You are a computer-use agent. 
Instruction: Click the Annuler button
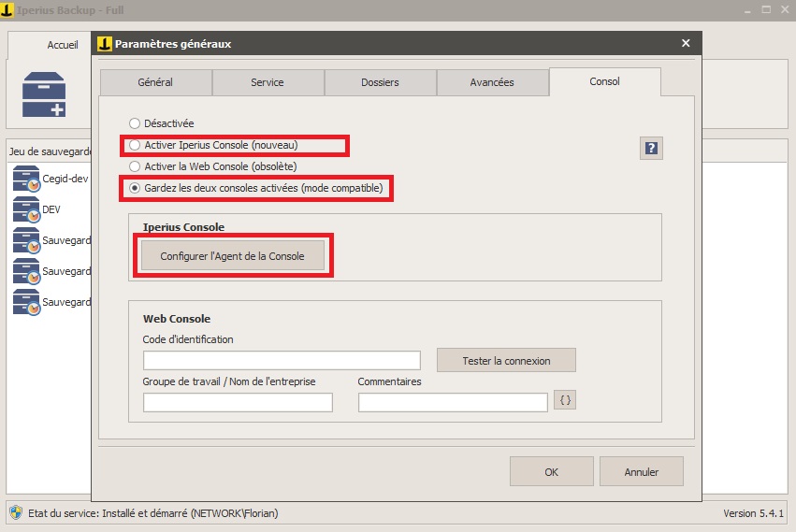tap(641, 471)
